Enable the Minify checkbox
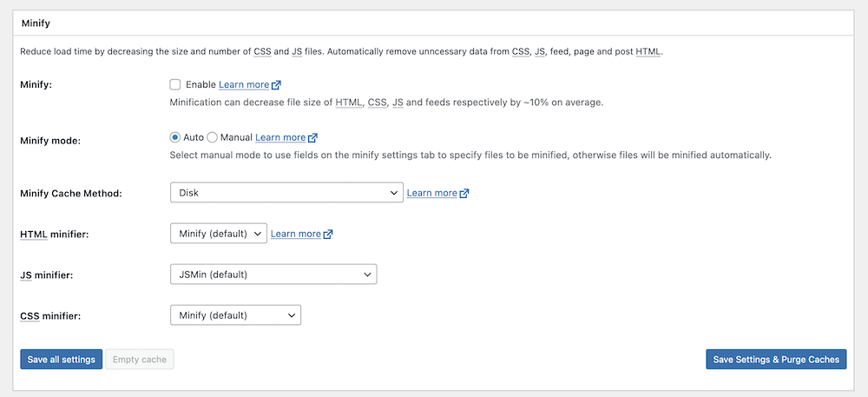This screenshot has width=868, height=397. 175,85
